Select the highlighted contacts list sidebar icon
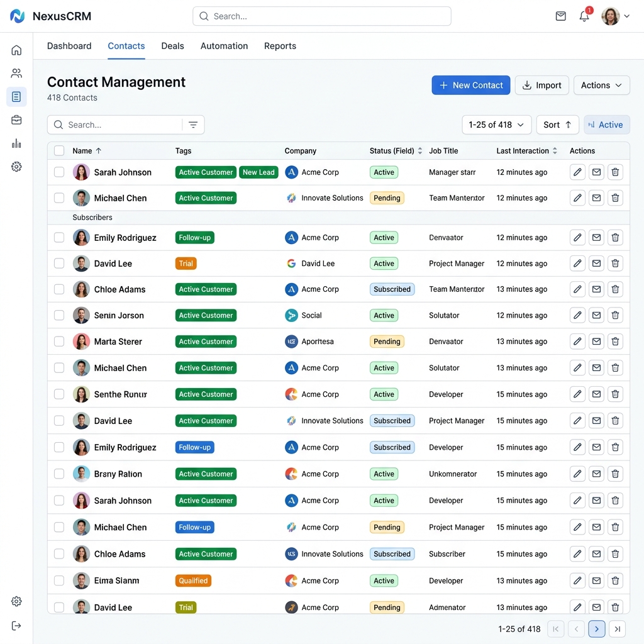 (16, 97)
